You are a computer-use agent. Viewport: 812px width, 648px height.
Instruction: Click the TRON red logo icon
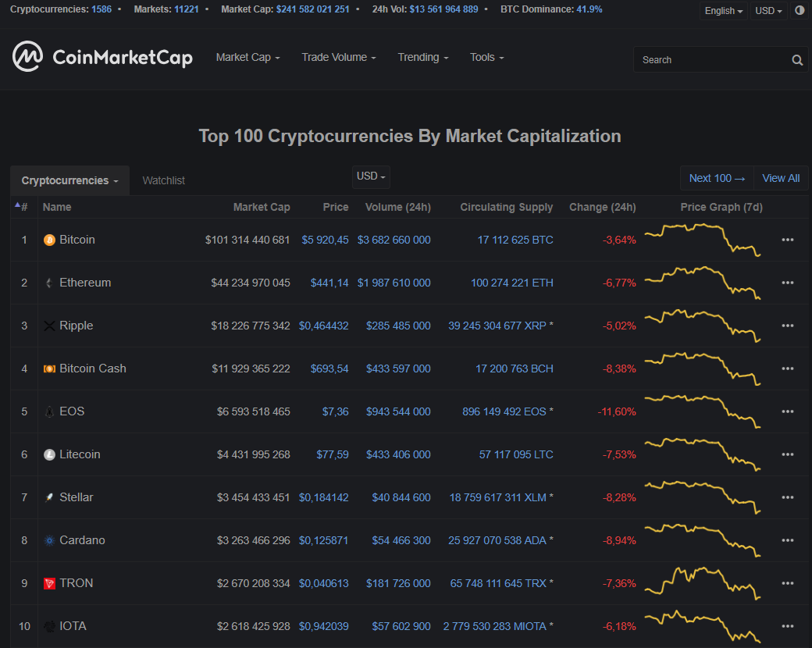pos(49,583)
